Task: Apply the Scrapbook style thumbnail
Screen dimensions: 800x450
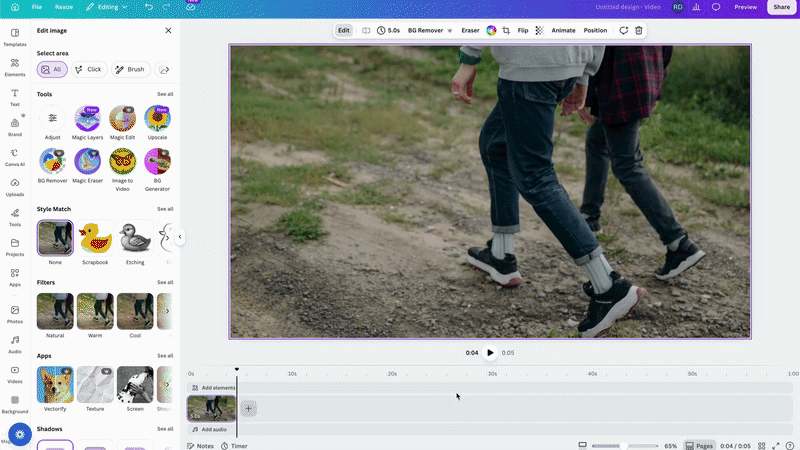Action: pos(95,238)
